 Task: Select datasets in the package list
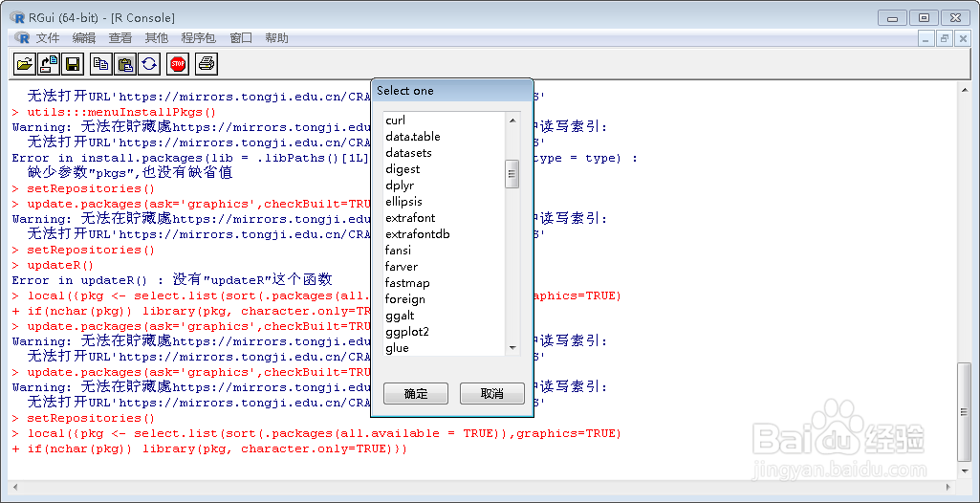point(444,152)
